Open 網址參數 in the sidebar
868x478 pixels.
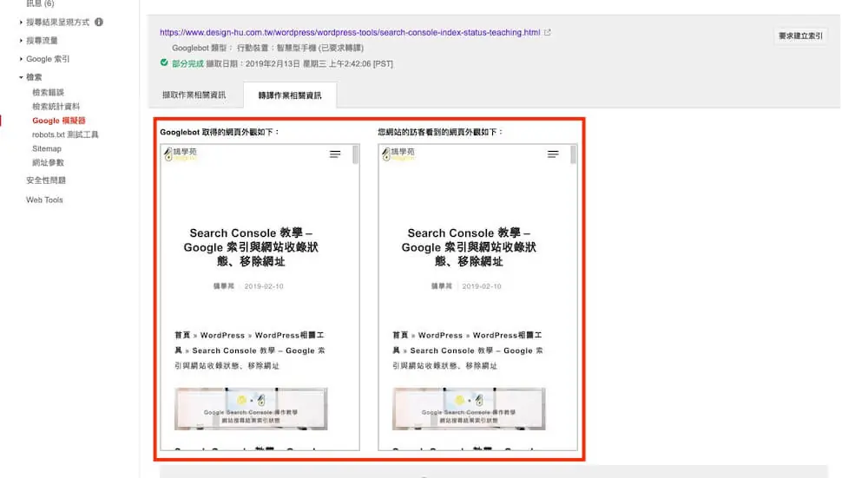pyautogui.click(x=48, y=162)
